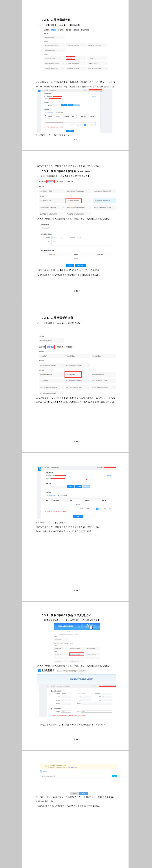Click the 保存 button on page 24

point(78,516)
